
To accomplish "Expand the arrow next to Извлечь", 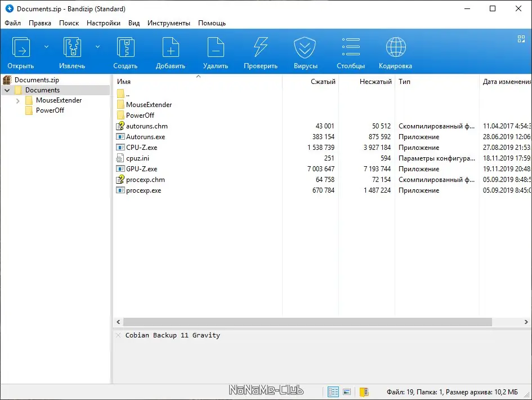I will click(x=98, y=47).
